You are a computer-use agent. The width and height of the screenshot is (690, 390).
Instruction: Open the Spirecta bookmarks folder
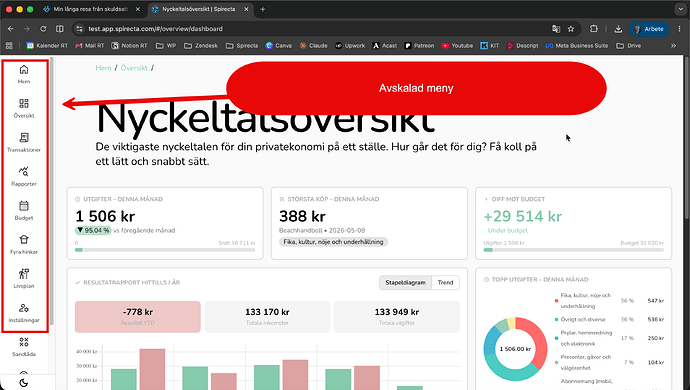242,45
